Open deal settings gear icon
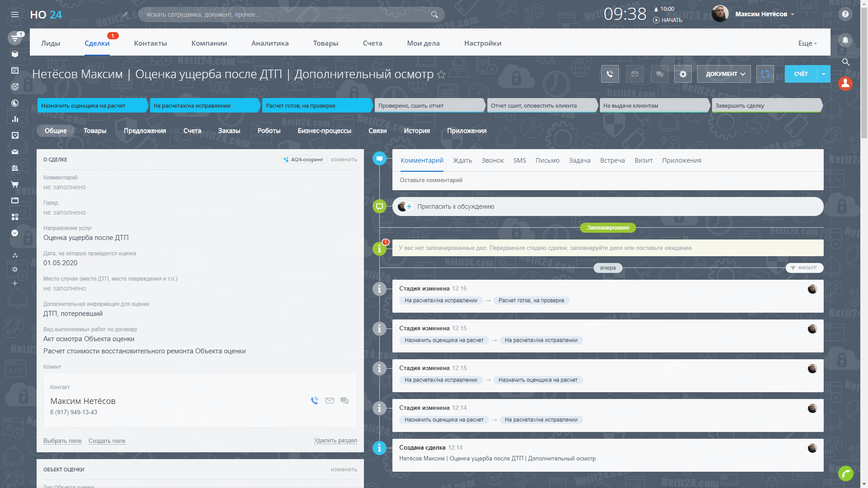The width and height of the screenshot is (868, 488). click(683, 74)
